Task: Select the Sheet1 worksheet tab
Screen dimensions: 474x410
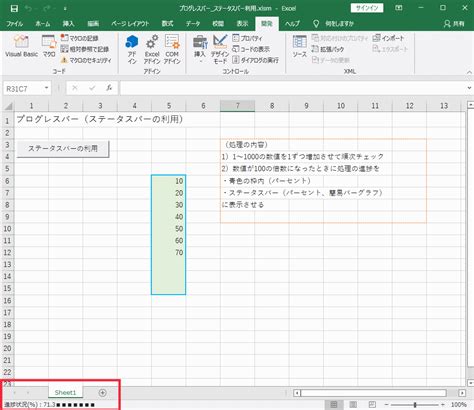Action: 65,392
